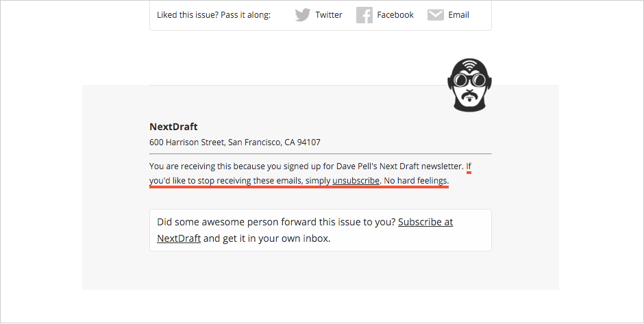Click the 'Liked this issue? Pass it along' label
This screenshot has height=324, width=644.
point(214,15)
